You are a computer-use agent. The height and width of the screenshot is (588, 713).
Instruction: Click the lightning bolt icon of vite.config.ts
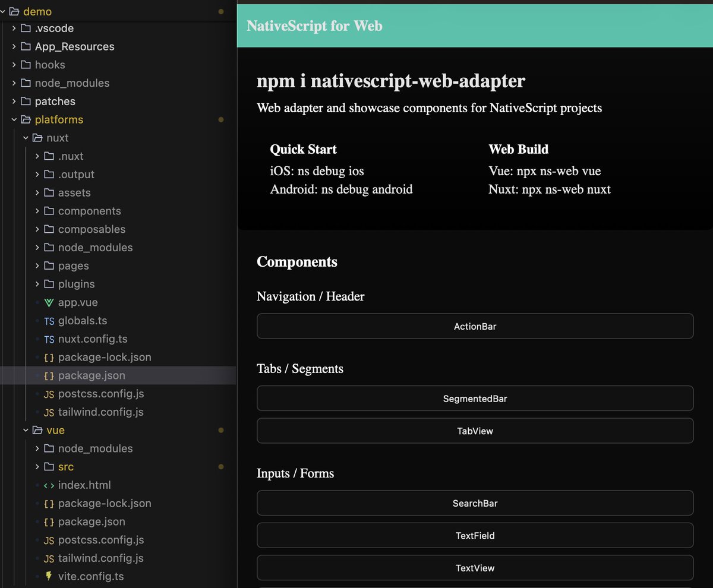[x=49, y=576]
